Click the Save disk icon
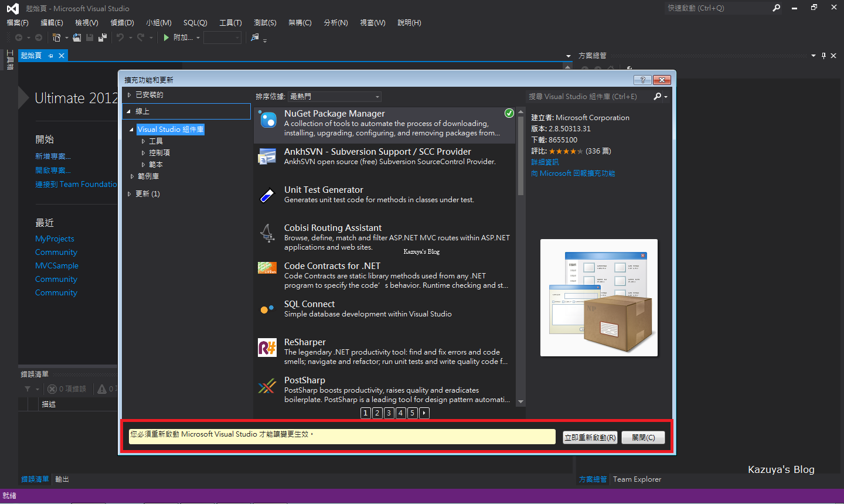844x504 pixels. (90, 38)
